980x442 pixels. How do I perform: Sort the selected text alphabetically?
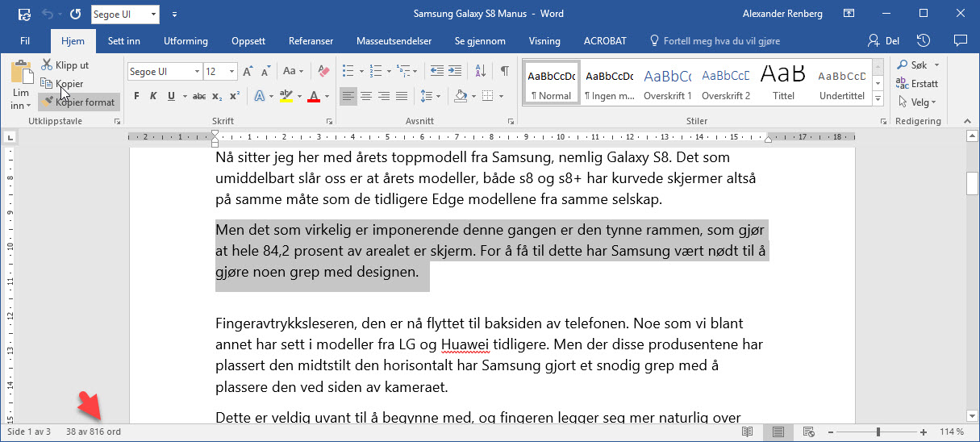(x=482, y=72)
